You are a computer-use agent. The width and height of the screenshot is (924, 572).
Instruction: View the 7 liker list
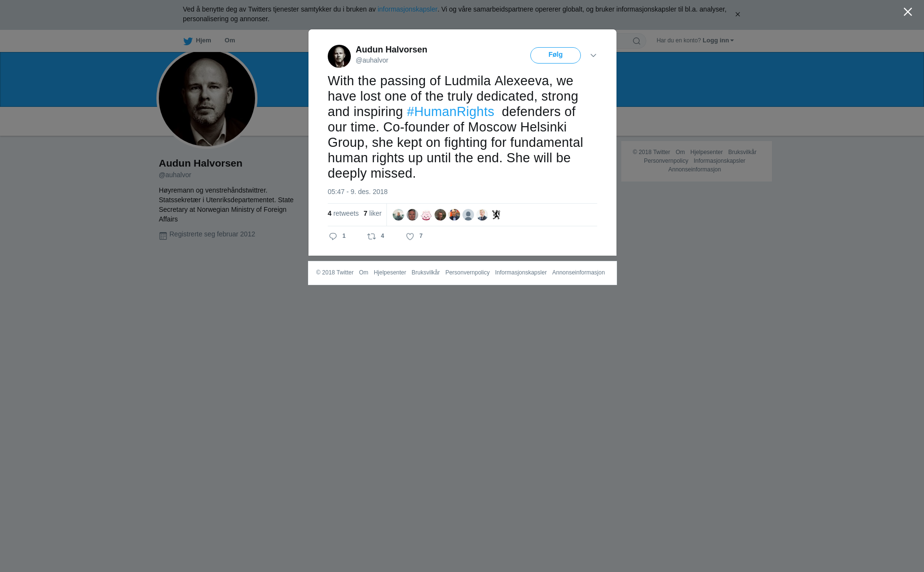(372, 213)
